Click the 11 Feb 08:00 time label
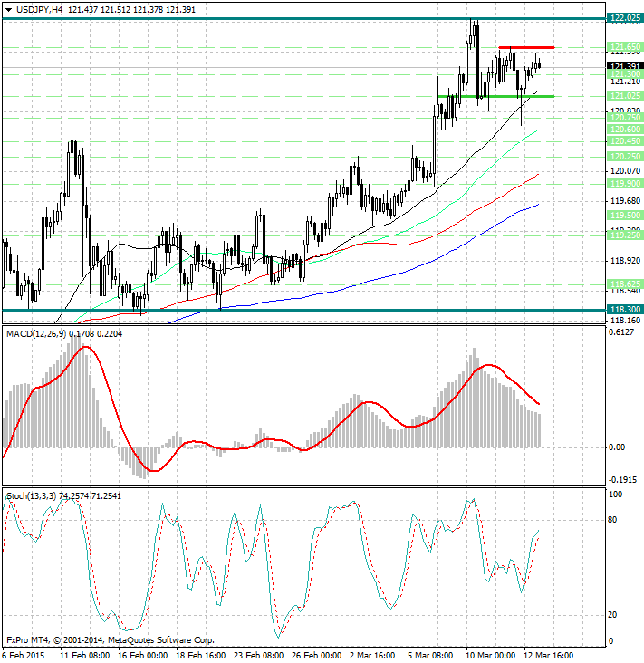This screenshot has width=644, height=663. tap(84, 656)
